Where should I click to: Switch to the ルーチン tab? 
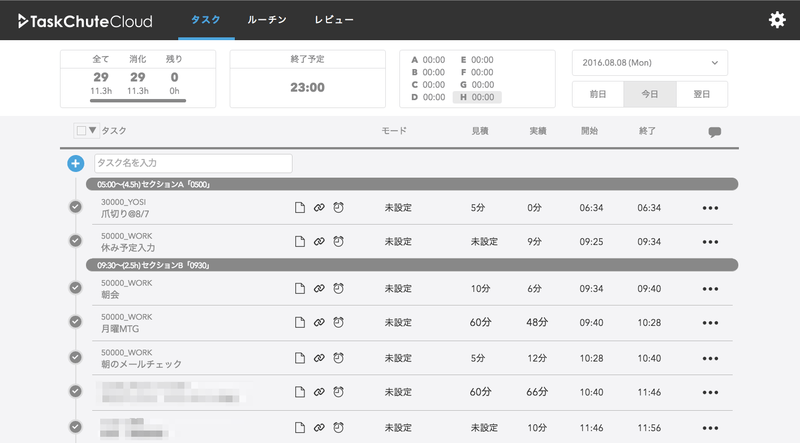(x=267, y=20)
